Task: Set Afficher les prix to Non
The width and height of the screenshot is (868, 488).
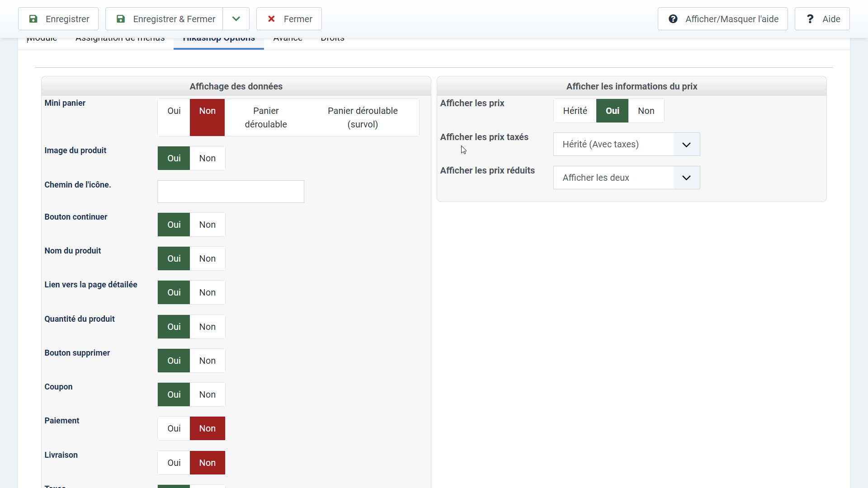Action: [646, 111]
